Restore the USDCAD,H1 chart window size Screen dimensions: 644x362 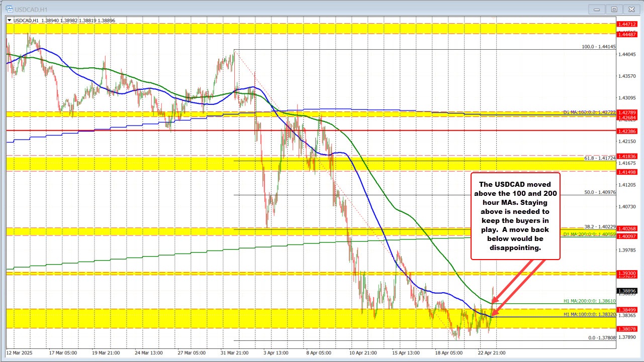614,9
